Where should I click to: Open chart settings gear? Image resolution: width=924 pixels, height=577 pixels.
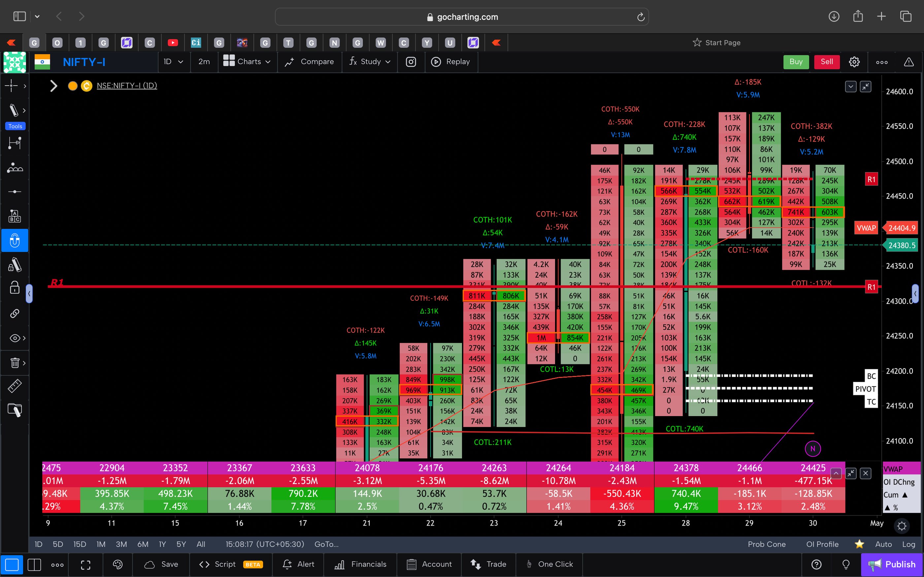pos(854,61)
